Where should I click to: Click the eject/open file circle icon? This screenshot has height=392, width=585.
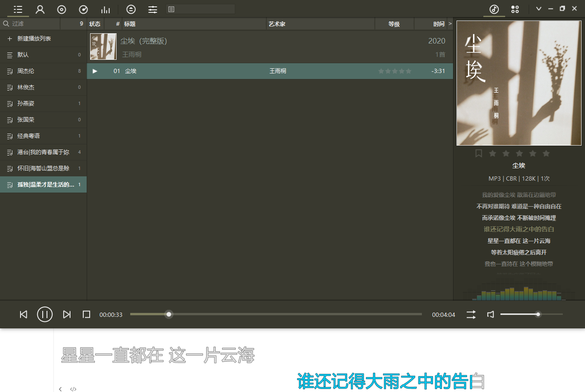point(131,9)
